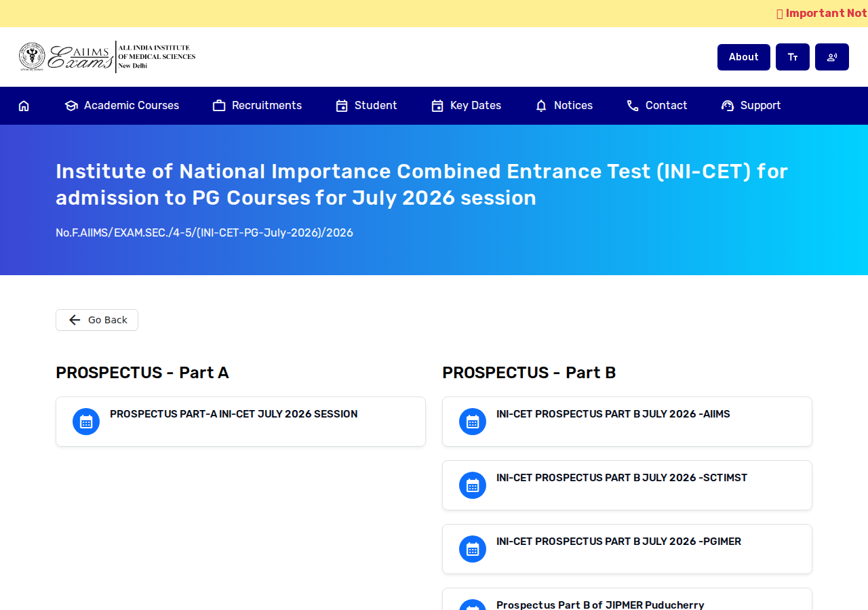Click the calendar icon beside Key Dates
The width and height of the screenshot is (868, 610).
tap(437, 106)
